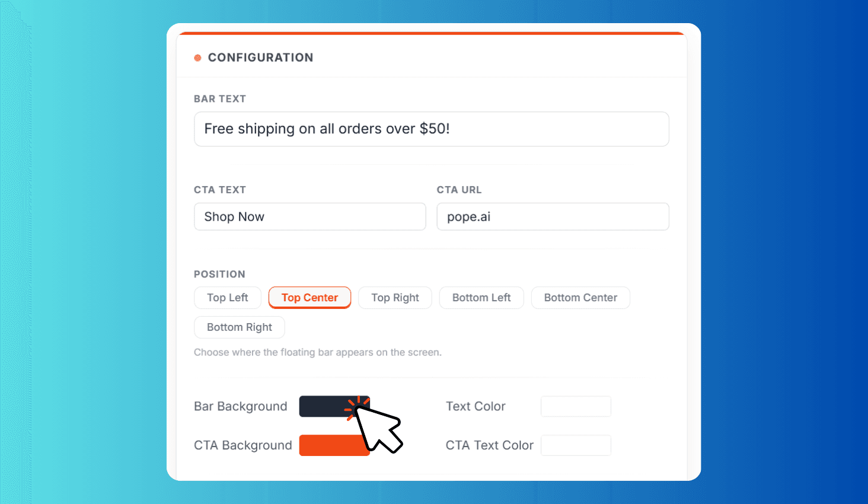The width and height of the screenshot is (868, 504).
Task: Select the Top Right position
Action: point(395,298)
